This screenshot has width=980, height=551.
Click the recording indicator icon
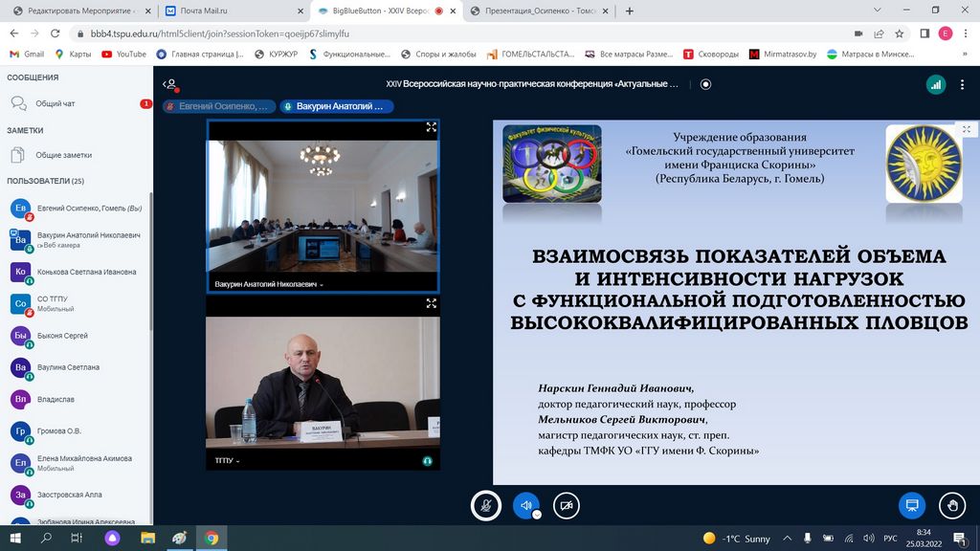click(x=706, y=84)
